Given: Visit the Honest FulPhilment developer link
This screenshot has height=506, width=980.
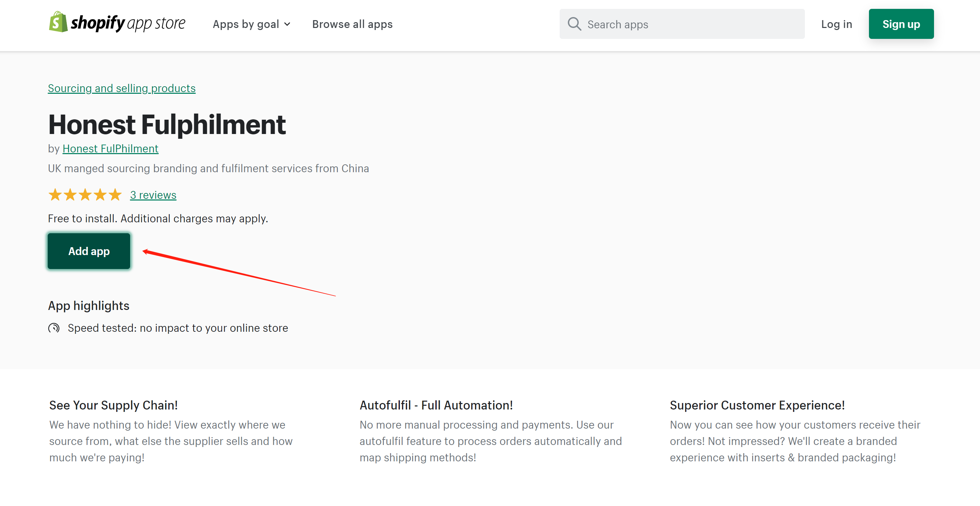Looking at the screenshot, I should 110,148.
